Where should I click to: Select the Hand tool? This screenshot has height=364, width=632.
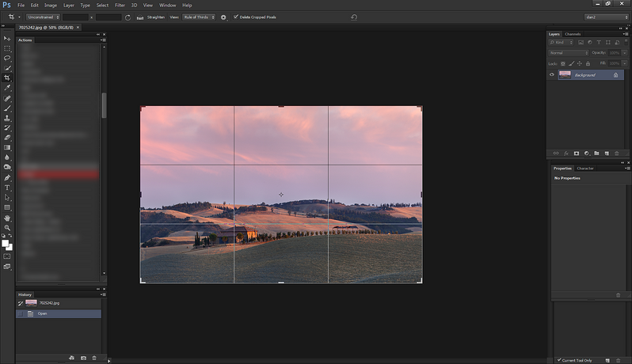pos(7,218)
